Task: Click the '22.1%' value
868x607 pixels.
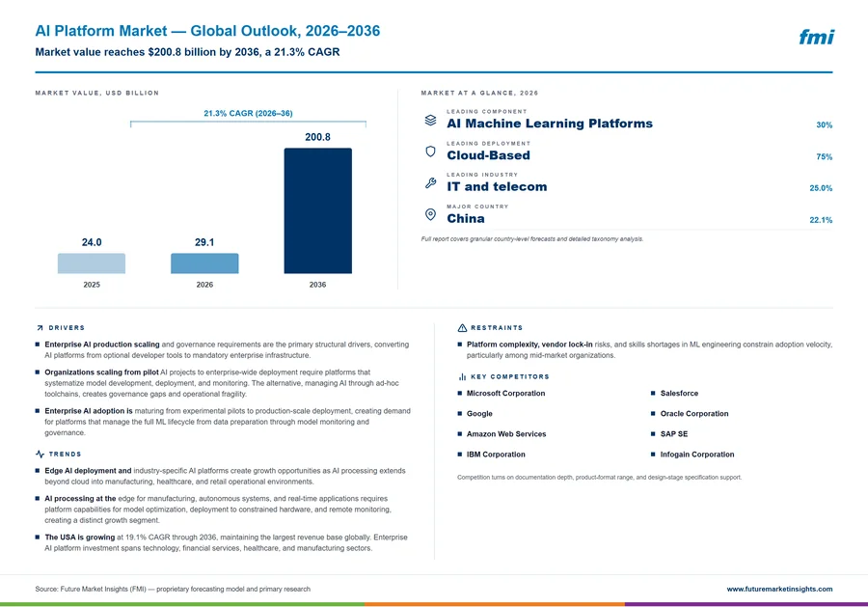Action: [x=821, y=220]
